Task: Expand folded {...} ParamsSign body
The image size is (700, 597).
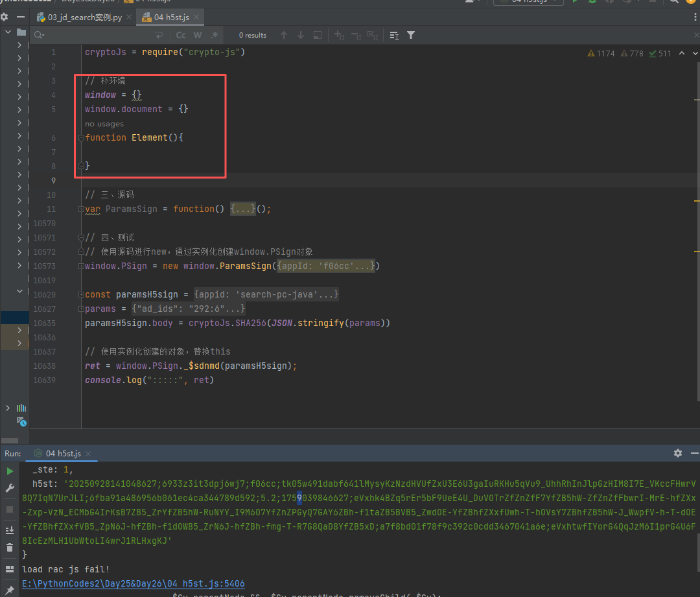Action: (243, 209)
